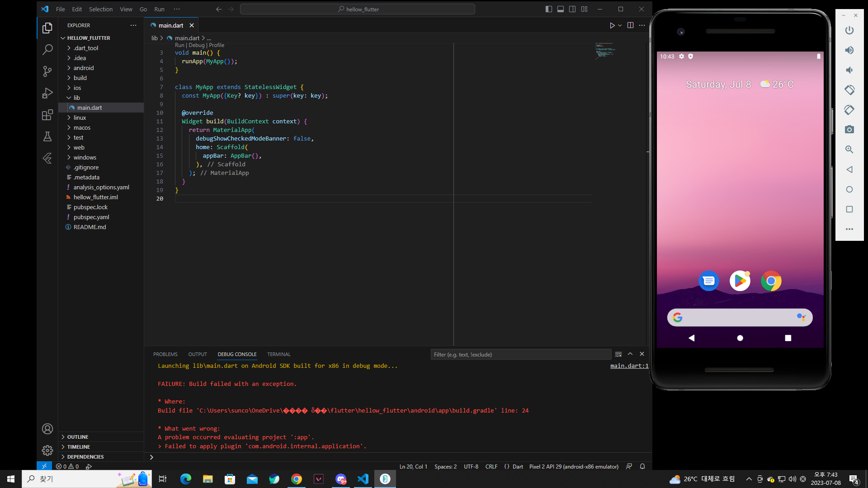The image size is (868, 488).
Task: Open the Messages app on emulator
Action: click(x=709, y=281)
